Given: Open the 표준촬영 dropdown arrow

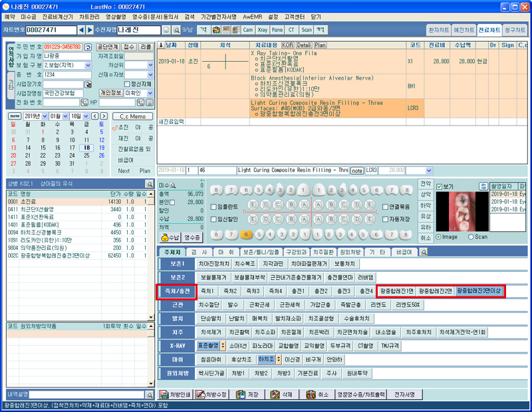Looking at the screenshot, I should (223, 346).
